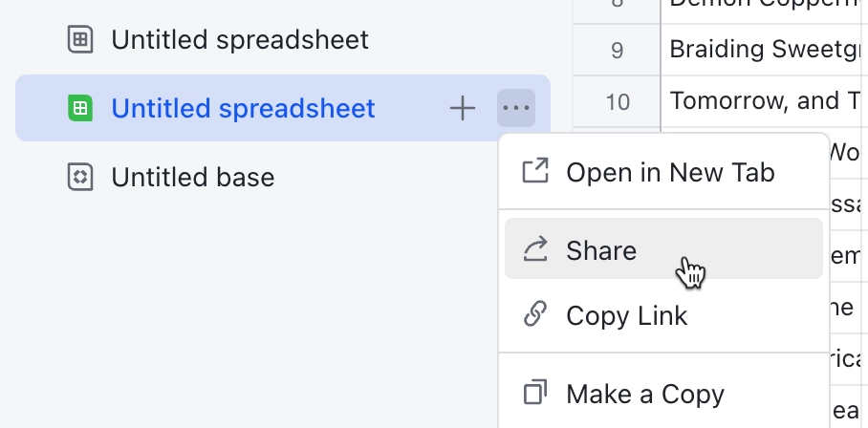Click the cell starting with Tomorrow, and
Screen dimensions: 868x428
point(765,101)
